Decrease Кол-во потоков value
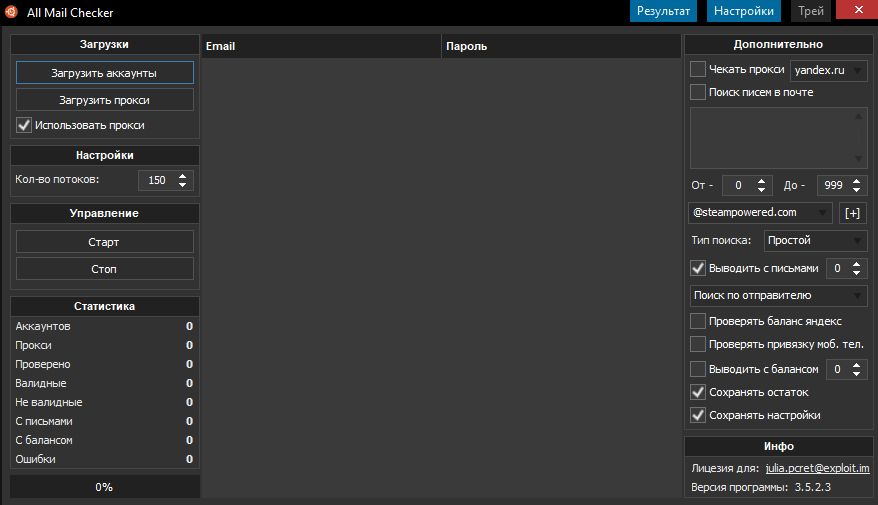 pos(183,184)
